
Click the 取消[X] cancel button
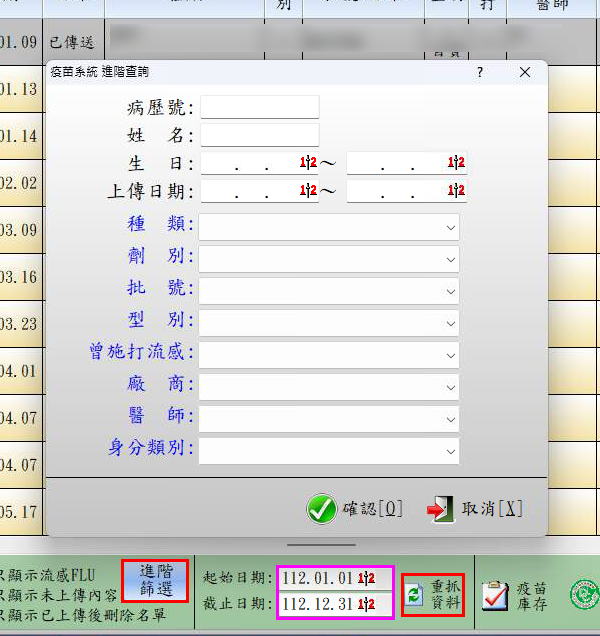pyautogui.click(x=474, y=508)
